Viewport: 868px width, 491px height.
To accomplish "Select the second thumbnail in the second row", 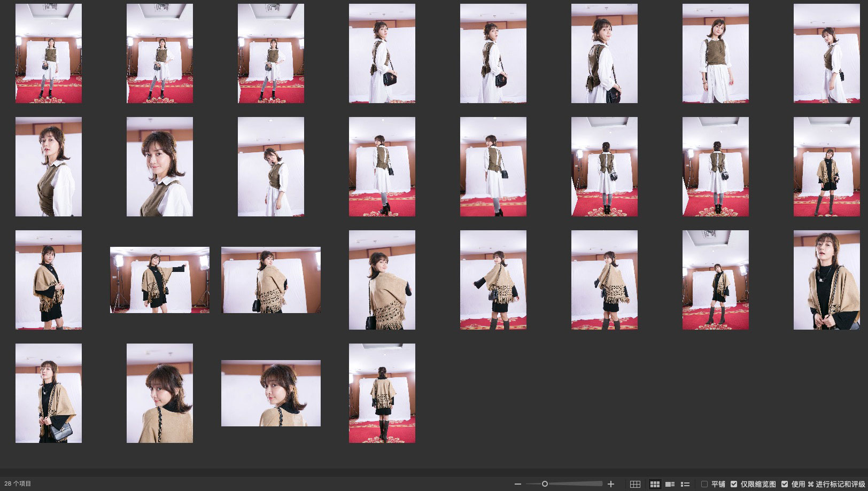I will 159,167.
